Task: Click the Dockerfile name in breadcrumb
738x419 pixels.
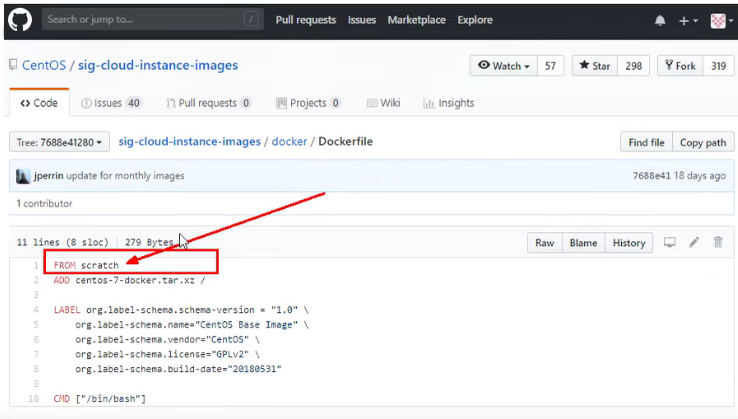Action: [345, 141]
